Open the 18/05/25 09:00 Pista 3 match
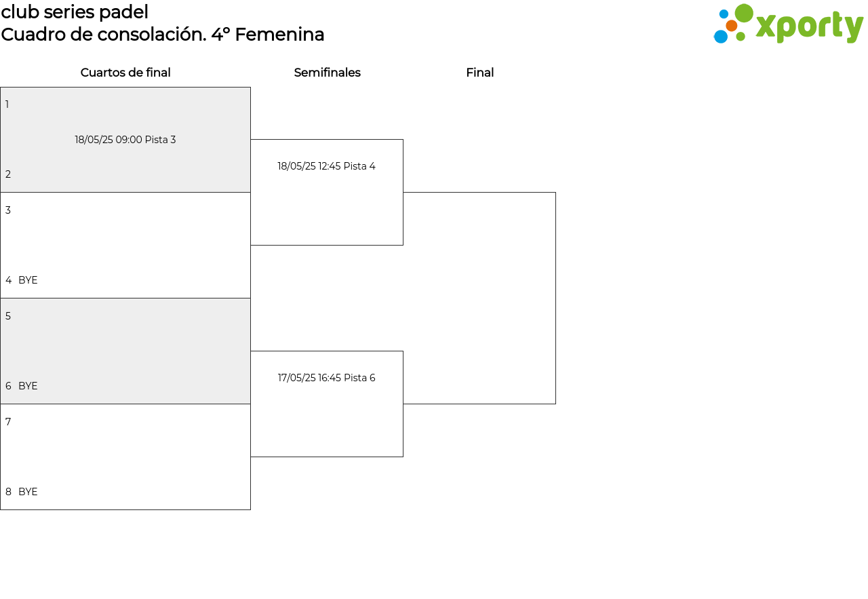868x599 pixels. tap(125, 140)
